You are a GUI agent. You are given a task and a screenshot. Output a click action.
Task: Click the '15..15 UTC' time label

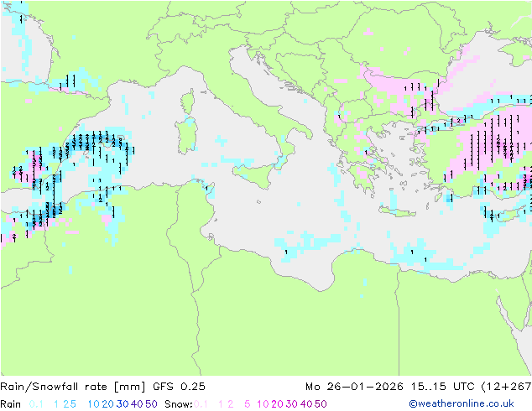(x=442, y=387)
